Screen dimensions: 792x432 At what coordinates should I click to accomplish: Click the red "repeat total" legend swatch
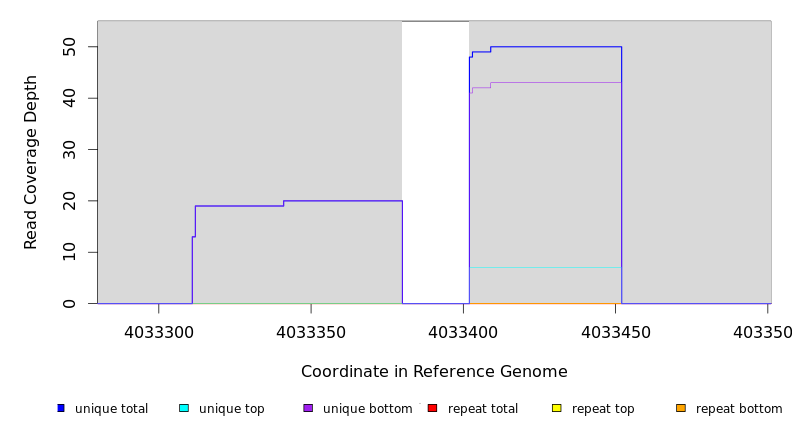click(x=432, y=408)
